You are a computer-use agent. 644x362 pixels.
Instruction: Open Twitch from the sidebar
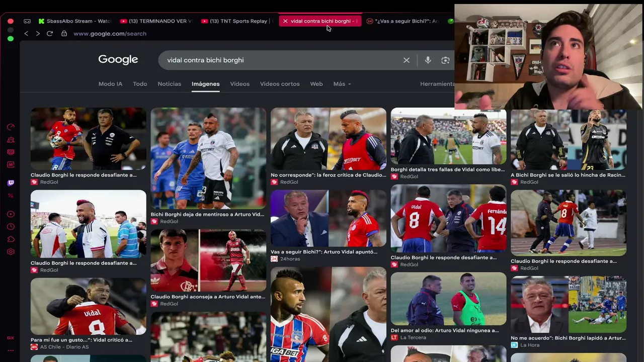pos(11,183)
